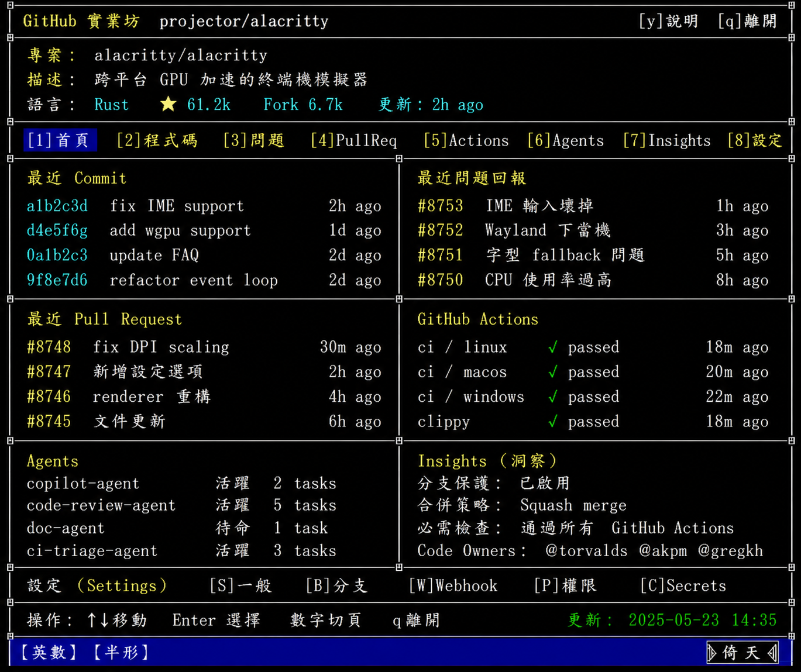Open the [S]一般 general settings

(240, 585)
